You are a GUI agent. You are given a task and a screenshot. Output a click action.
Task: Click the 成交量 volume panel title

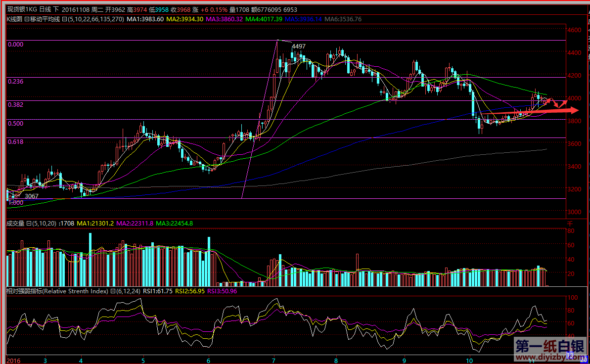15,223
